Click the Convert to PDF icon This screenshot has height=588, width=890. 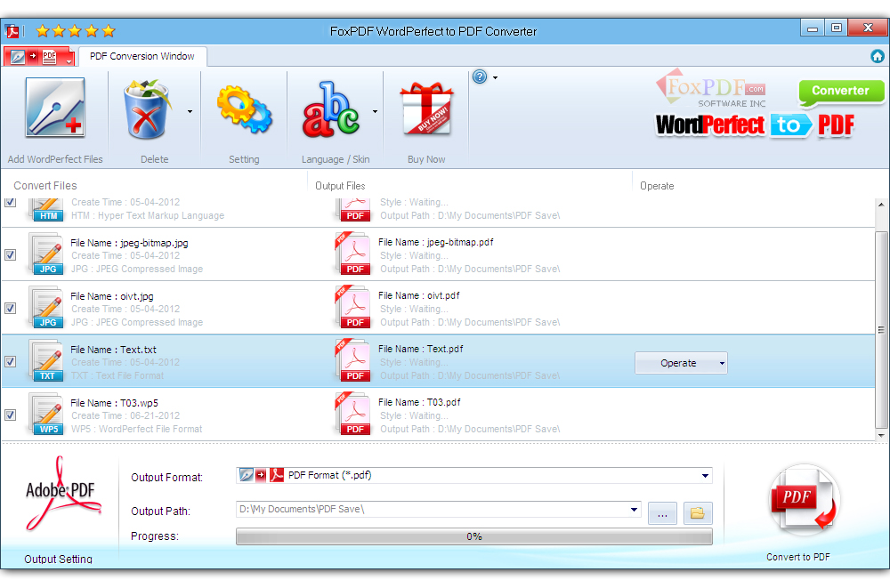[804, 501]
